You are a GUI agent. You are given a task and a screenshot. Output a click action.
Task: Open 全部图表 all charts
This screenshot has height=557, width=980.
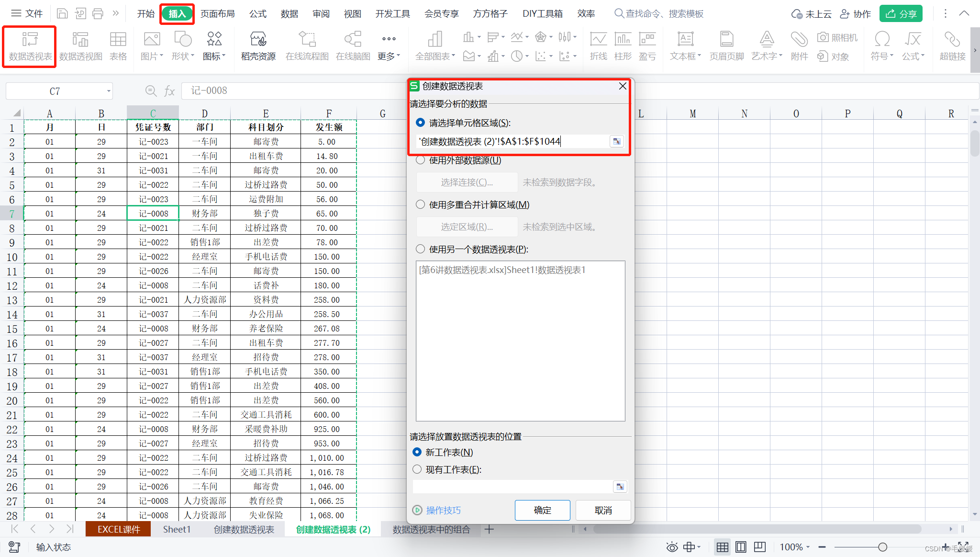point(435,46)
